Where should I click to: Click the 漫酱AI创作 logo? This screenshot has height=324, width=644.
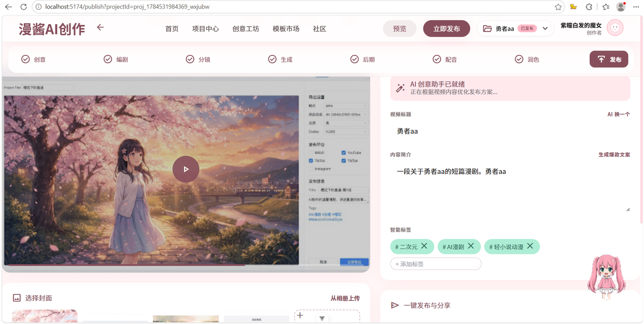[x=52, y=29]
